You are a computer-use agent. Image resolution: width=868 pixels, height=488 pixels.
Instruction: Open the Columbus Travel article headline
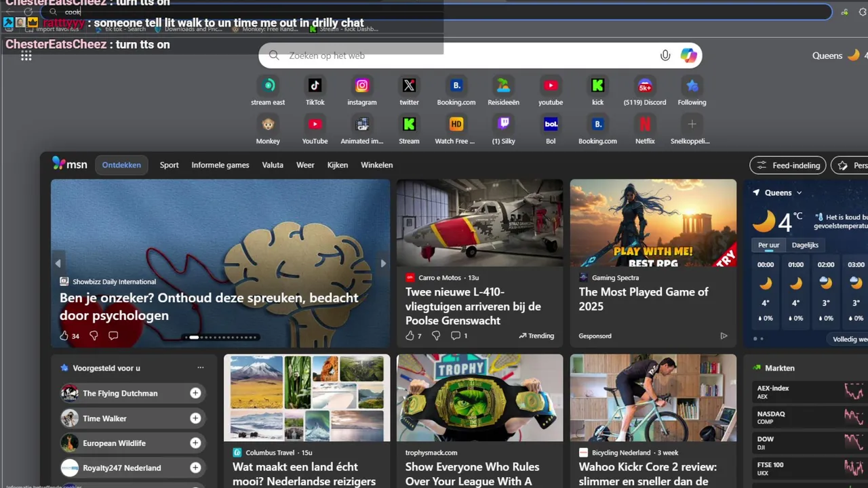click(x=304, y=474)
